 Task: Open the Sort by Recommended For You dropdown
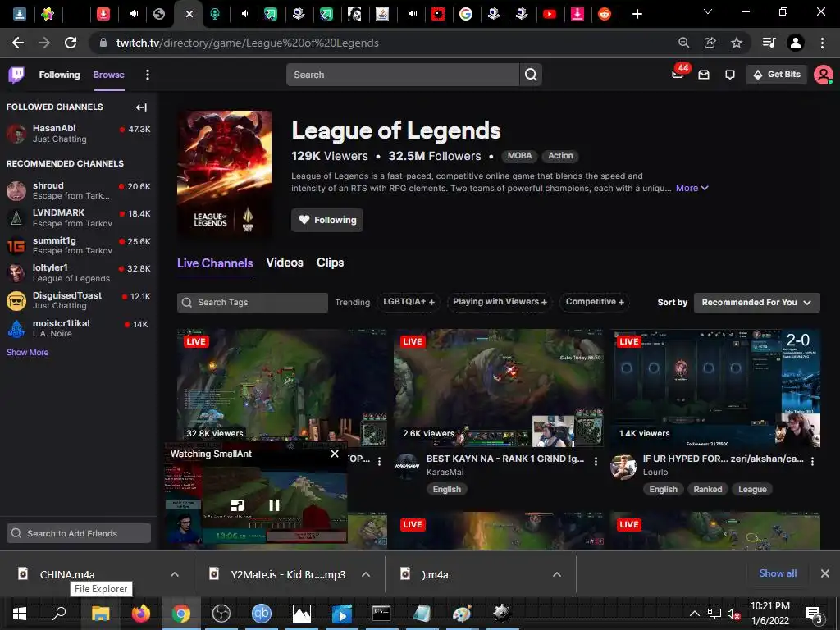(x=756, y=303)
